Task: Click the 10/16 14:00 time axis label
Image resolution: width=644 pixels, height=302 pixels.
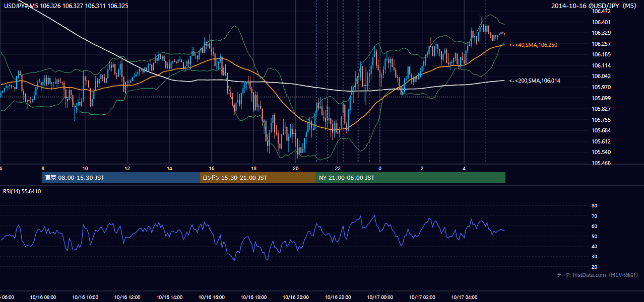Action: click(x=169, y=297)
